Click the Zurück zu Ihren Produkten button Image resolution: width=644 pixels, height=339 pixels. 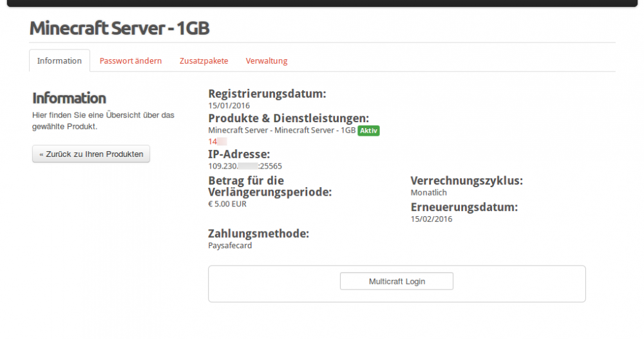[91, 154]
